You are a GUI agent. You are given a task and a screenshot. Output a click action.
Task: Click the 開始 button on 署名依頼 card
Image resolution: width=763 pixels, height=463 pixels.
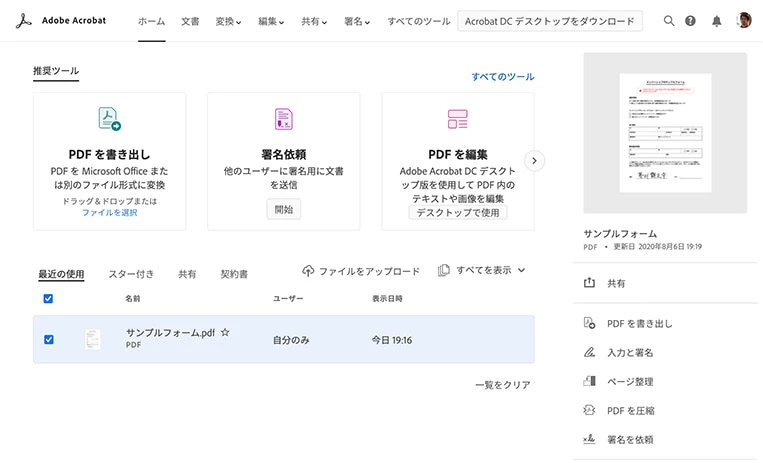click(x=284, y=209)
